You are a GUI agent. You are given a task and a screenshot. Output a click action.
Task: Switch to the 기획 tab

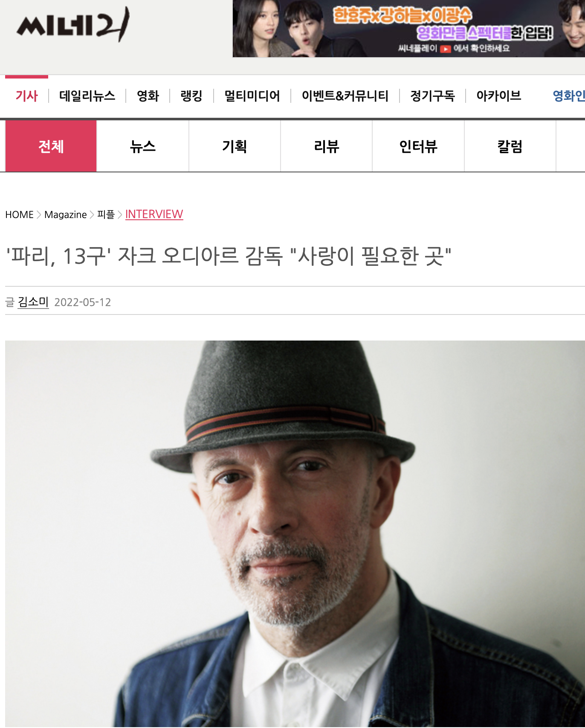(235, 146)
